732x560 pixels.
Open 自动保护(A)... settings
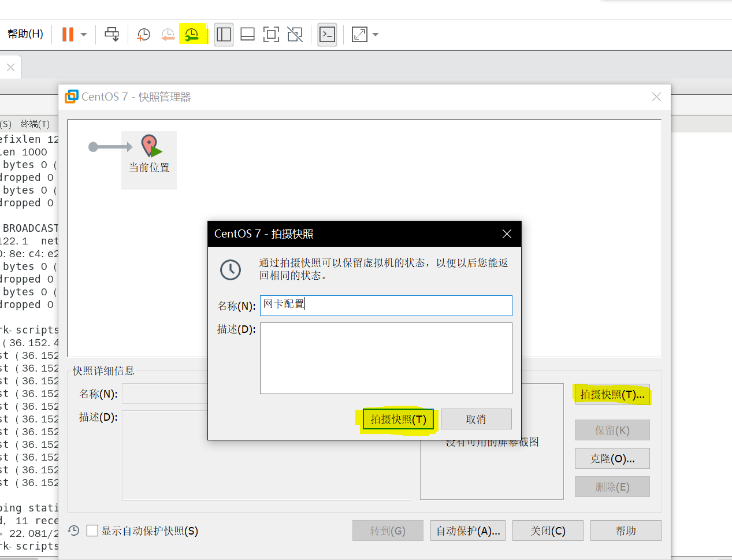468,531
